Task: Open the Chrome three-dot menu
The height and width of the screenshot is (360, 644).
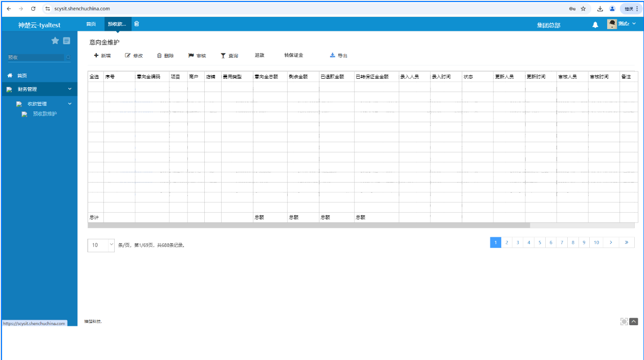Action: tap(637, 9)
